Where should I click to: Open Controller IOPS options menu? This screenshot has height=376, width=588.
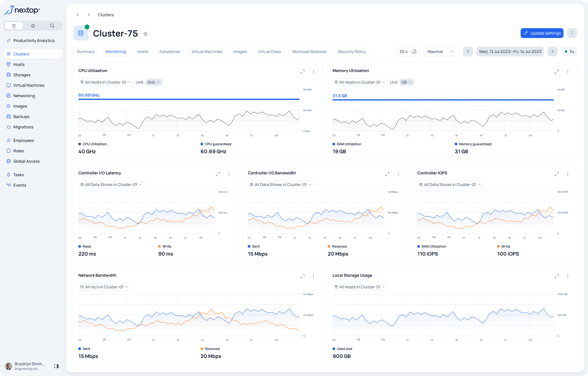568,174
